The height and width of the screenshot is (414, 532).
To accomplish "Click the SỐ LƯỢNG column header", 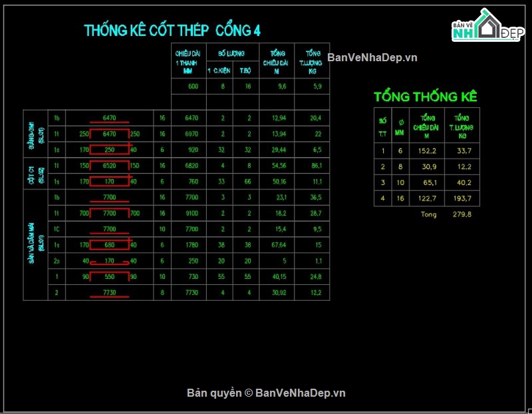I will 224,53.
